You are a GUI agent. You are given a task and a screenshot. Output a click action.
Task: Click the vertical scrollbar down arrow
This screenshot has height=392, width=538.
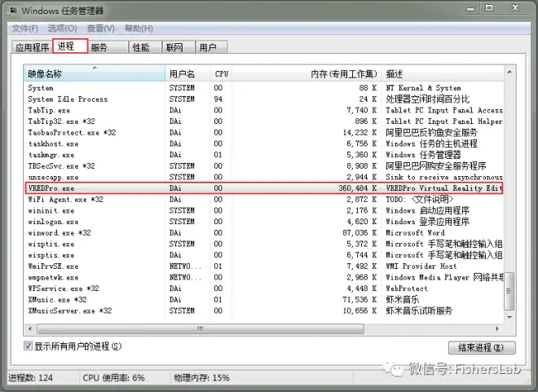coord(509,317)
